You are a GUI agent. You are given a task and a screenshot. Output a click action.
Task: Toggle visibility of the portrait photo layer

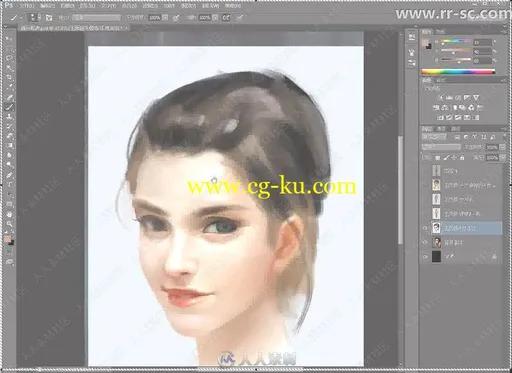[425, 242]
